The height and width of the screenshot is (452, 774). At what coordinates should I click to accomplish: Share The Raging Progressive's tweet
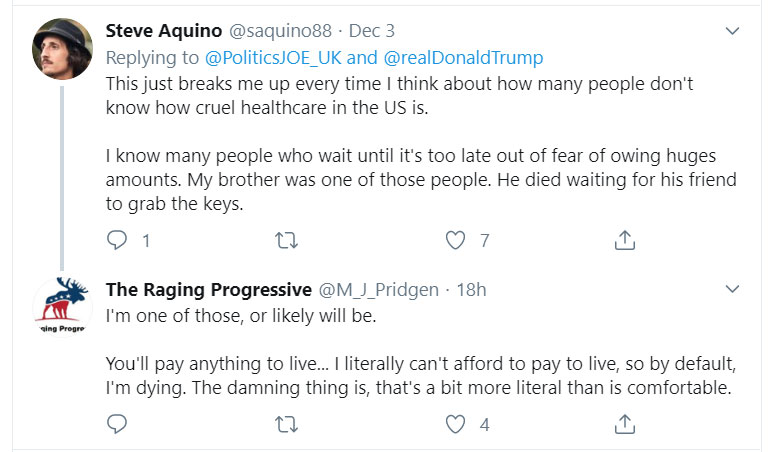point(625,424)
